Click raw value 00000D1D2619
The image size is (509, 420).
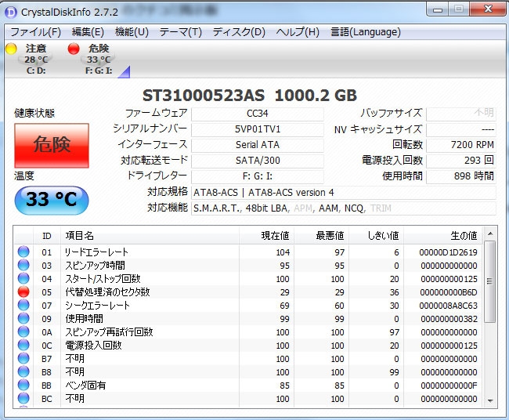448,252
